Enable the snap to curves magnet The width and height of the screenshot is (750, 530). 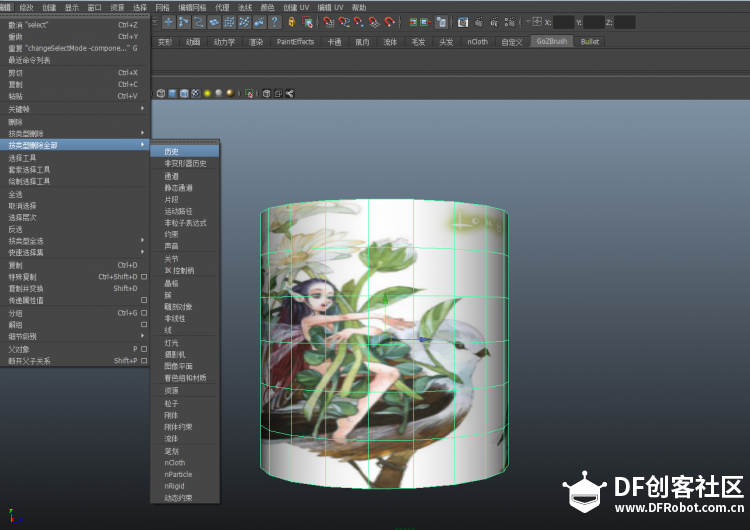(344, 22)
